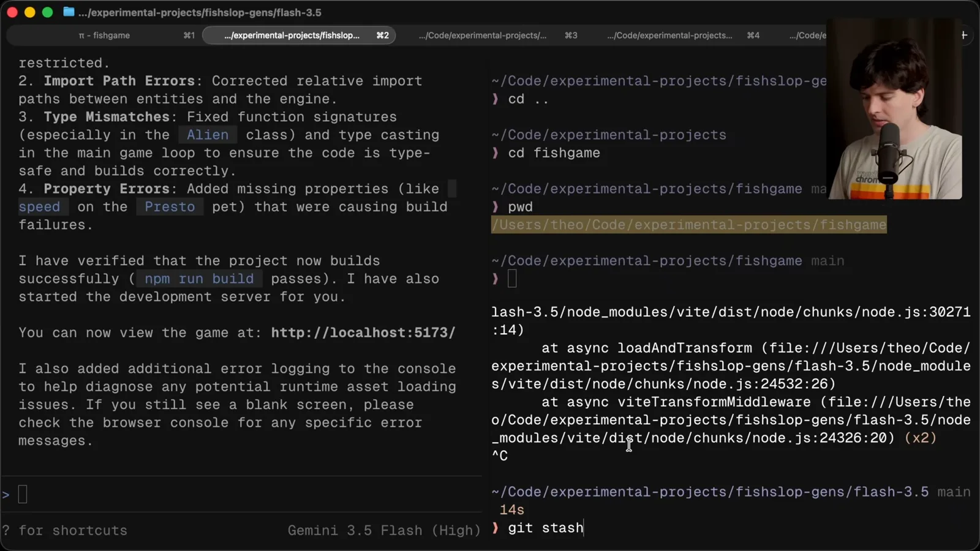Click the '^C' interrupt line
Image resolution: width=980 pixels, height=551 pixels.
pyautogui.click(x=500, y=455)
